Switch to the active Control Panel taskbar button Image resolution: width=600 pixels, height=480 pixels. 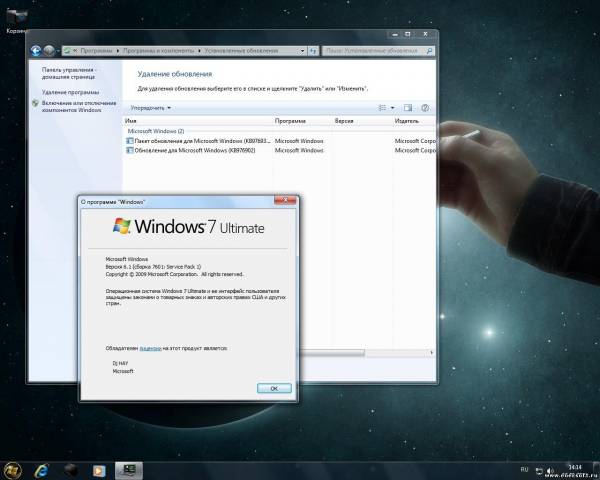point(129,470)
